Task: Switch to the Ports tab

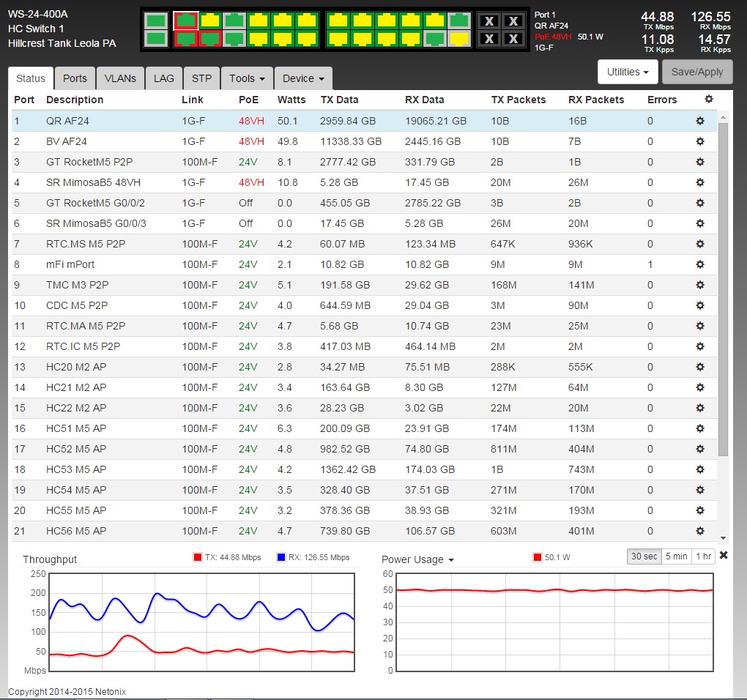Action: click(74, 78)
